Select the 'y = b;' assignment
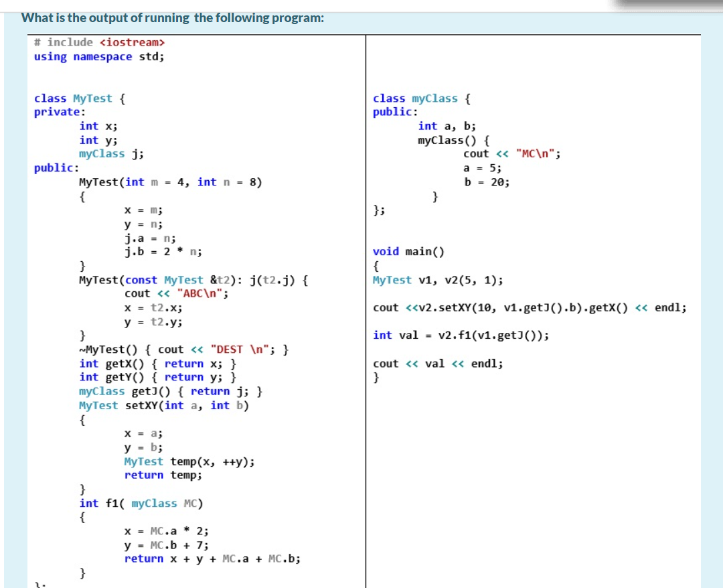 tap(143, 447)
